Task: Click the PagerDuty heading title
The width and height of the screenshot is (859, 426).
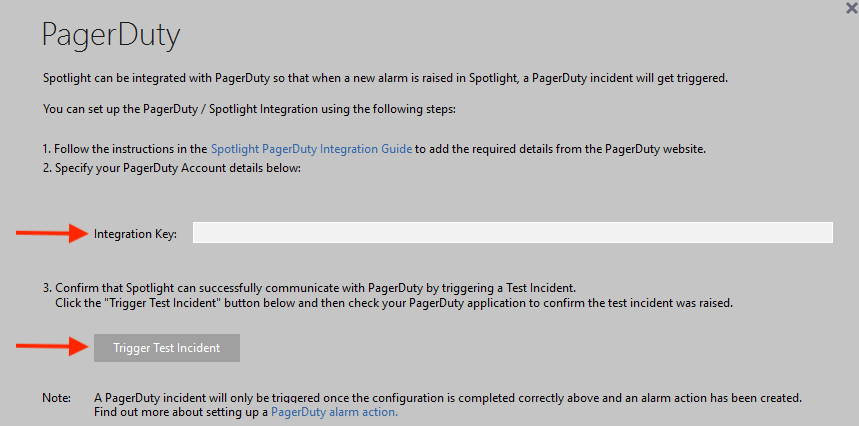Action: [110, 37]
